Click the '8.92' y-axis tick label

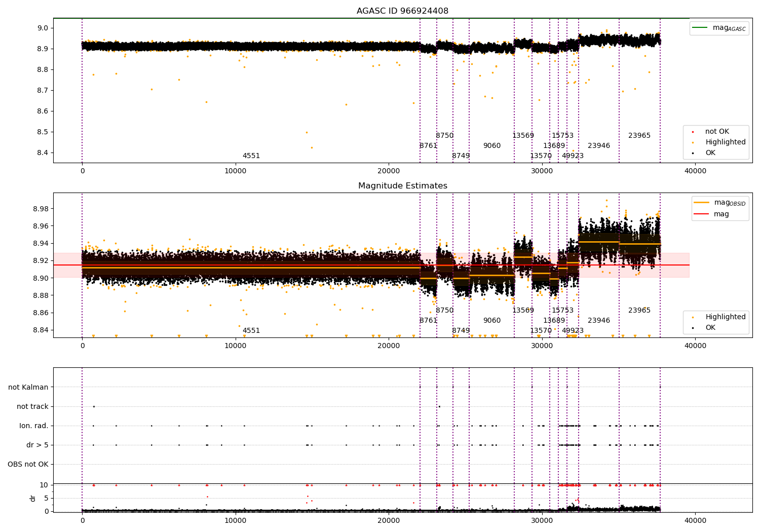[42, 261]
